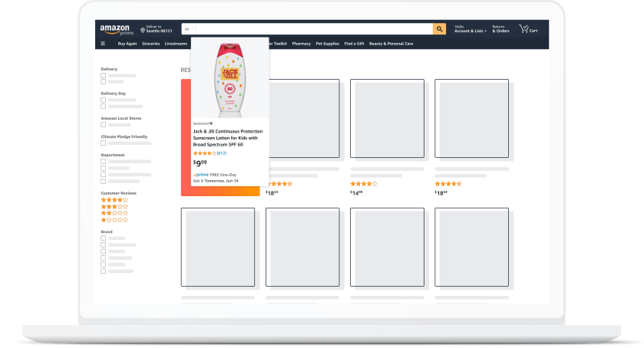644x348 pixels.
Task: Click Deliver to Seattle 98121
Action: pos(156,29)
